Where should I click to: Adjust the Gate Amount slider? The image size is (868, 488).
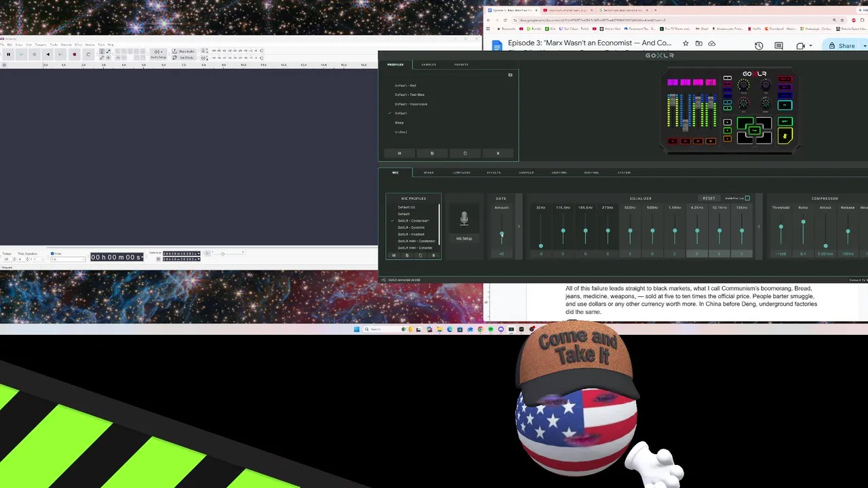(x=502, y=235)
